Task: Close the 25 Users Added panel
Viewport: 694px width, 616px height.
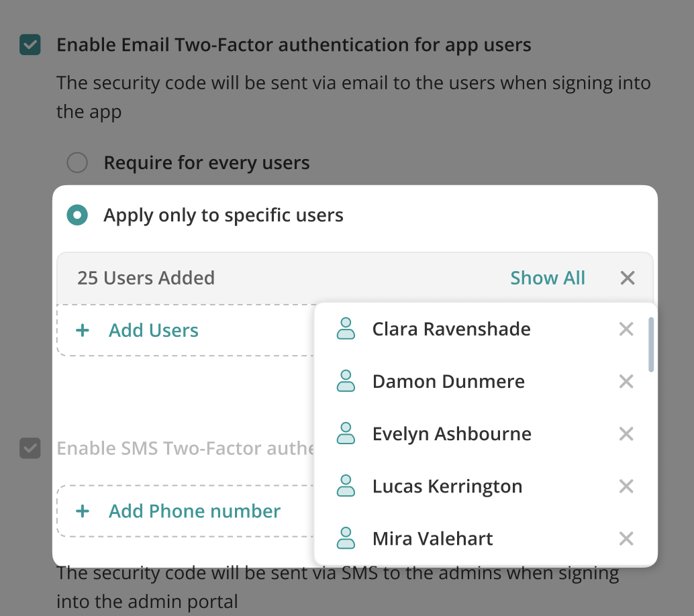Action: (x=628, y=278)
